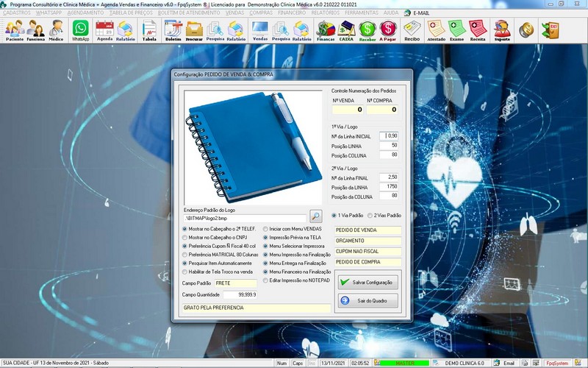
Task: Open the Tabela price table icon
Action: 149,30
